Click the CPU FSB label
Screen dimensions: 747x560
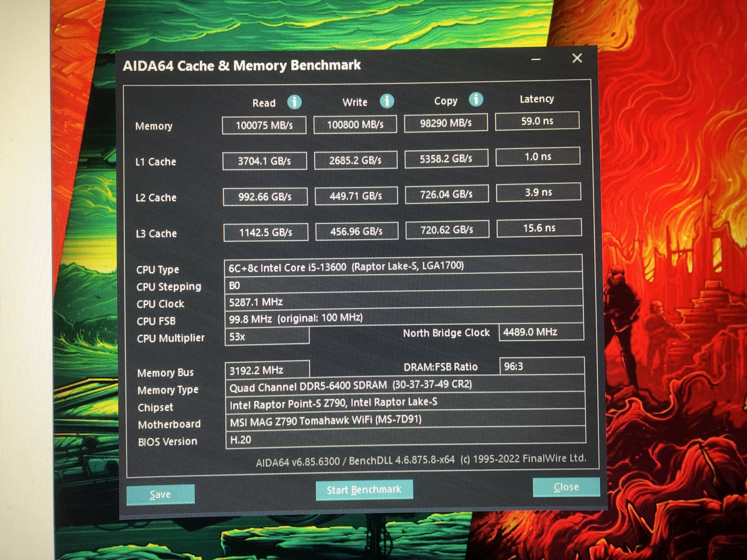tap(156, 321)
